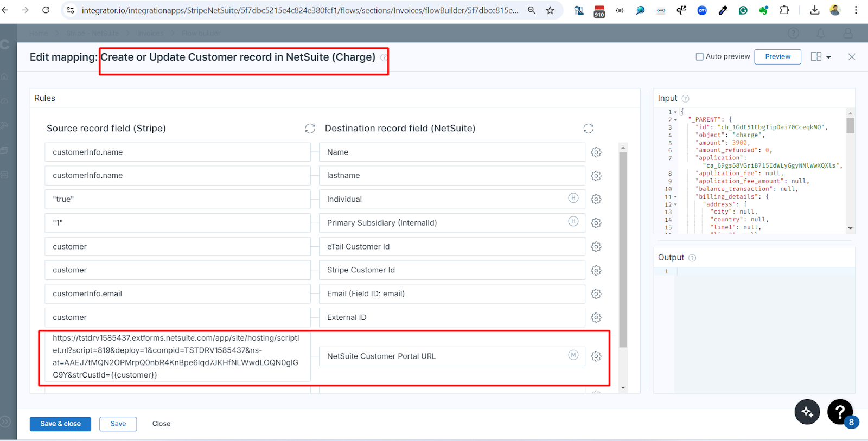Open settings gear for Name mapping row
Image resolution: width=868 pixels, height=441 pixels.
tap(596, 152)
